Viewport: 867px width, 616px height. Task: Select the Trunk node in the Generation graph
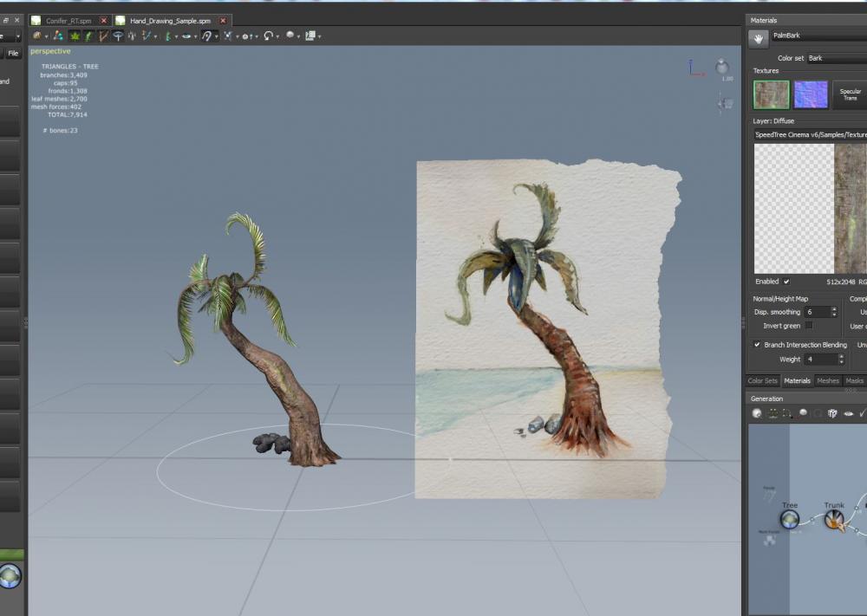coord(833,519)
